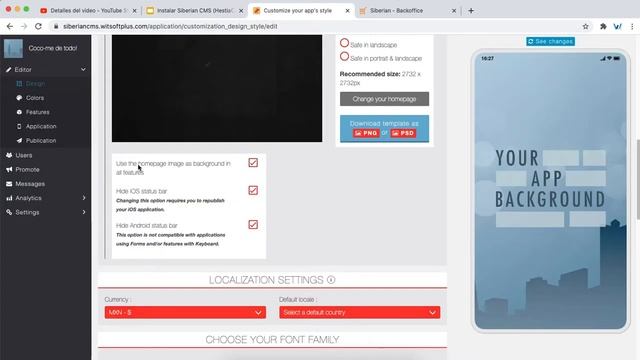Screen dimensions: 640x360
Task: Click the page vertical scrollbar
Action: (638, 180)
